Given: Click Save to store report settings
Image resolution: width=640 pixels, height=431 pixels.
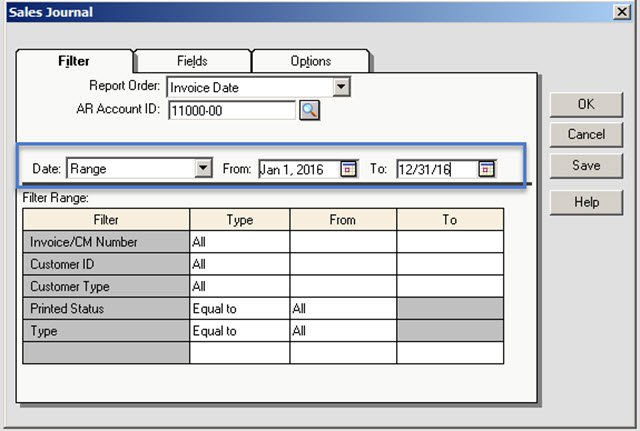Looking at the screenshot, I should (586, 166).
